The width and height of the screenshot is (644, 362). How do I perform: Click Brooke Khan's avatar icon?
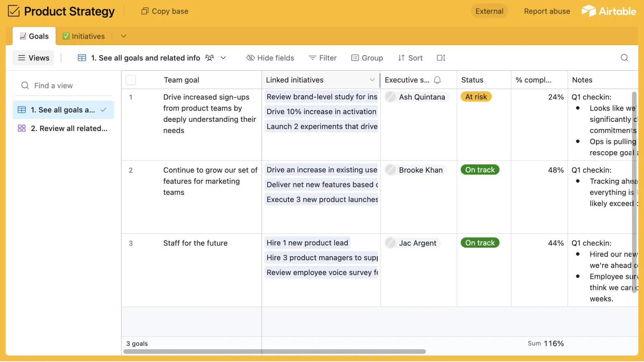pyautogui.click(x=390, y=170)
